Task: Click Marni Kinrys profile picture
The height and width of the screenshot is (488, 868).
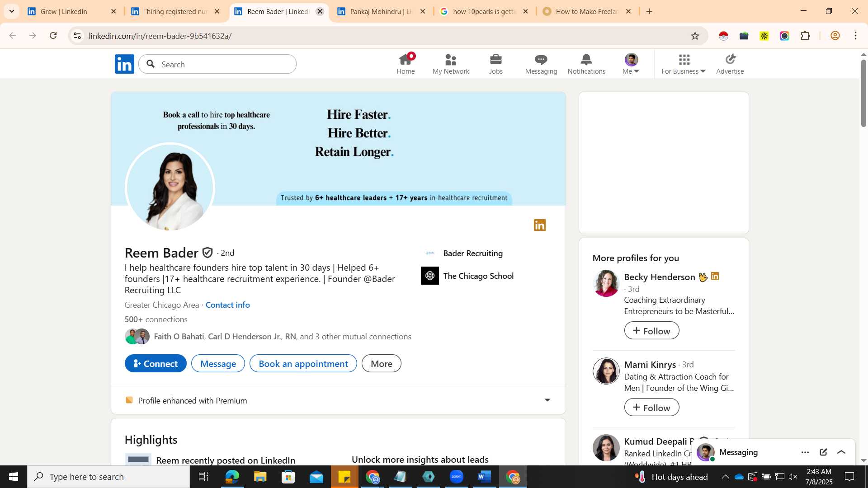Action: tap(606, 371)
